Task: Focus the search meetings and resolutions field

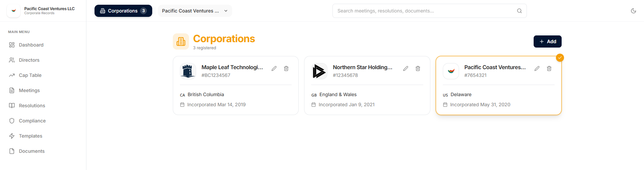Action: tap(429, 11)
